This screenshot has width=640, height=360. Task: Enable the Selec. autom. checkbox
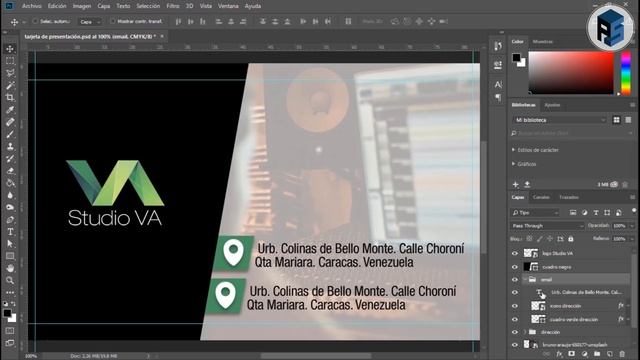35,21
